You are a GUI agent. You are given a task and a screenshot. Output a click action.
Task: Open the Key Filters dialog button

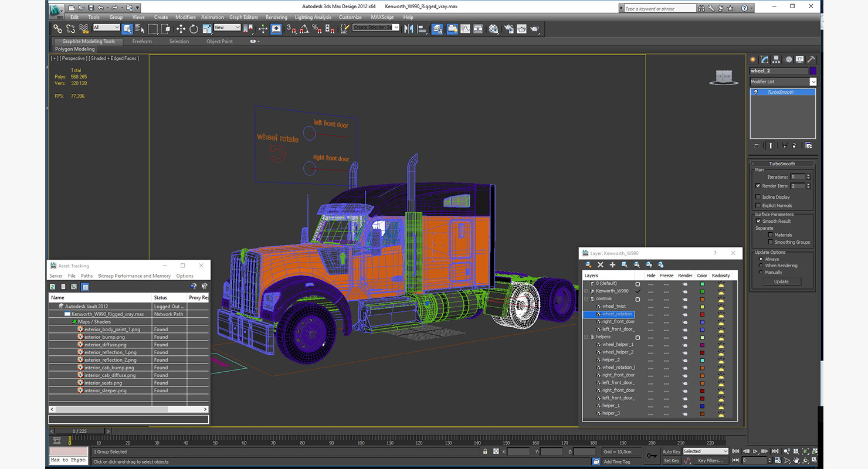point(710,461)
